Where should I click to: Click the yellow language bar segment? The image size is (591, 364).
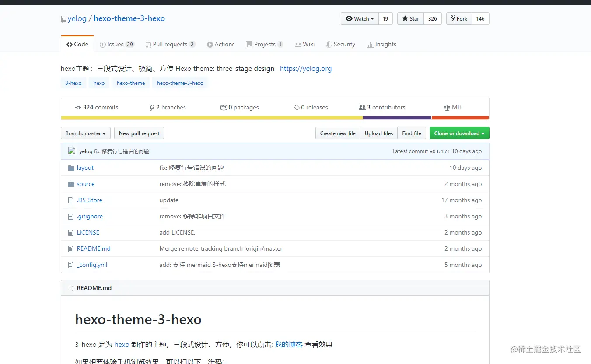(x=212, y=118)
